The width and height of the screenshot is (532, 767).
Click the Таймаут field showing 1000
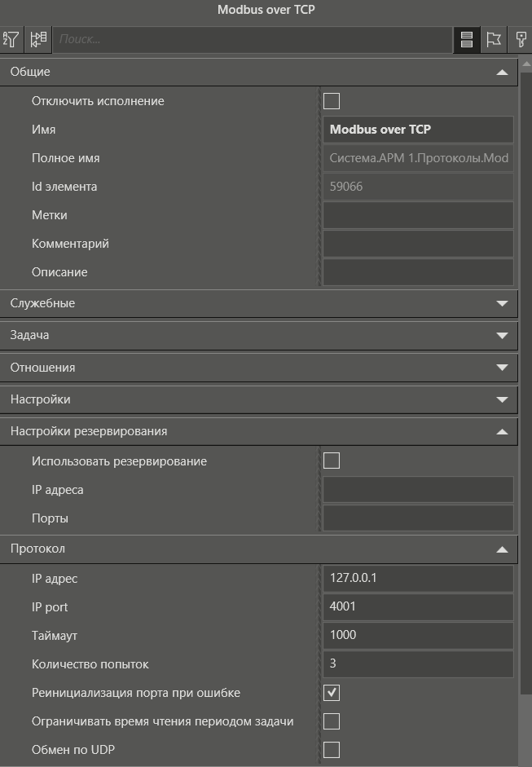(x=417, y=635)
